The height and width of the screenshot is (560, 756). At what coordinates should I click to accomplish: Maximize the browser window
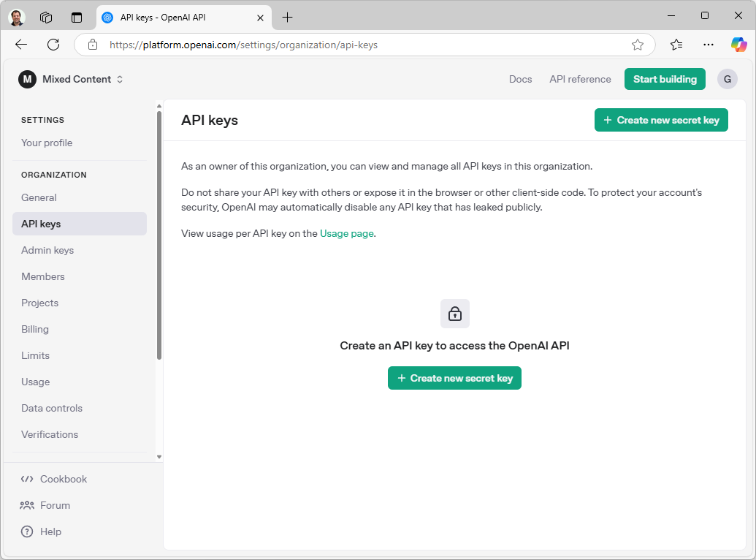coord(705,16)
